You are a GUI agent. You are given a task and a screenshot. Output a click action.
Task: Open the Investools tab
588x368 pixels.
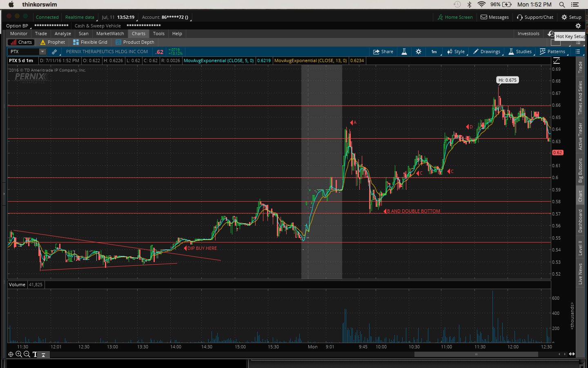(x=528, y=34)
